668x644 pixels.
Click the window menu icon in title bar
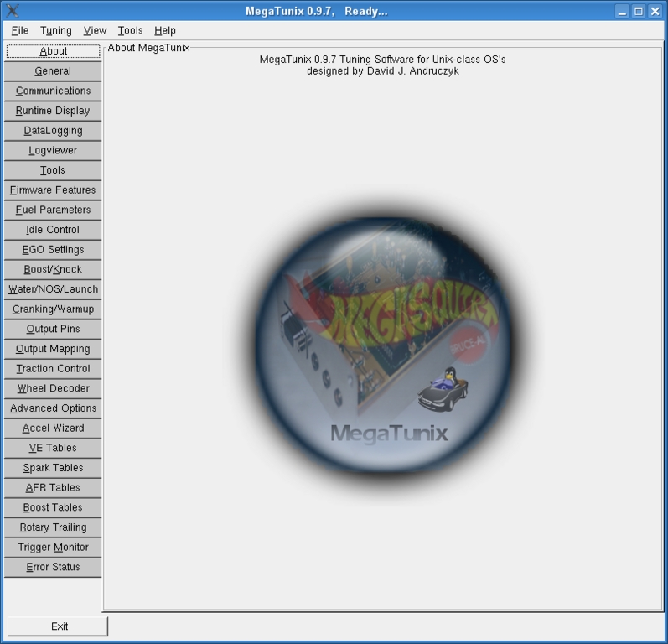click(x=12, y=11)
